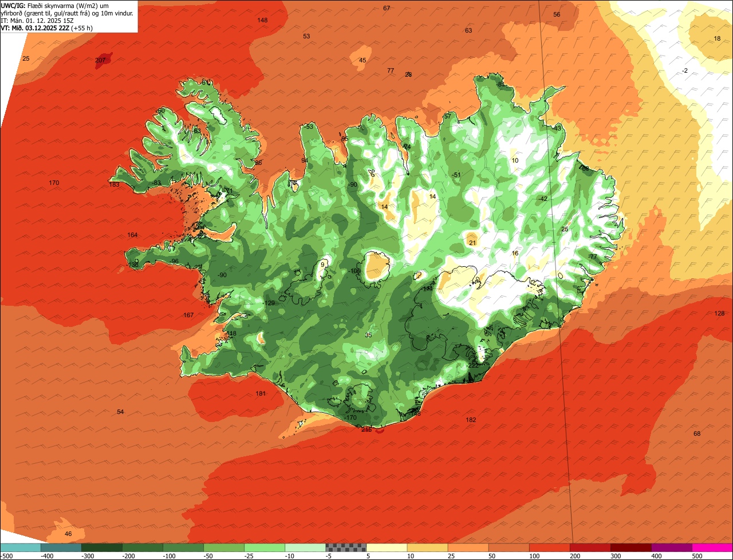Image resolution: width=733 pixels, height=560 pixels.
Task: Click the -170 value near the south coast
Action: coord(350,417)
